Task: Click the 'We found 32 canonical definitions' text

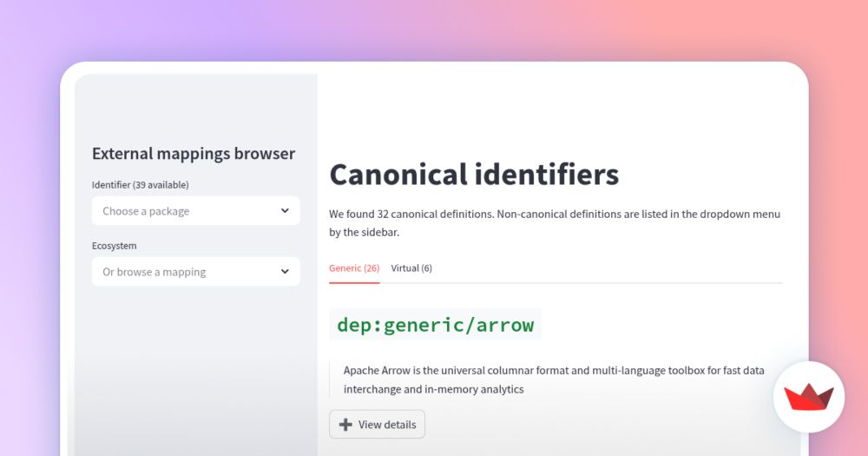Action: pos(411,214)
